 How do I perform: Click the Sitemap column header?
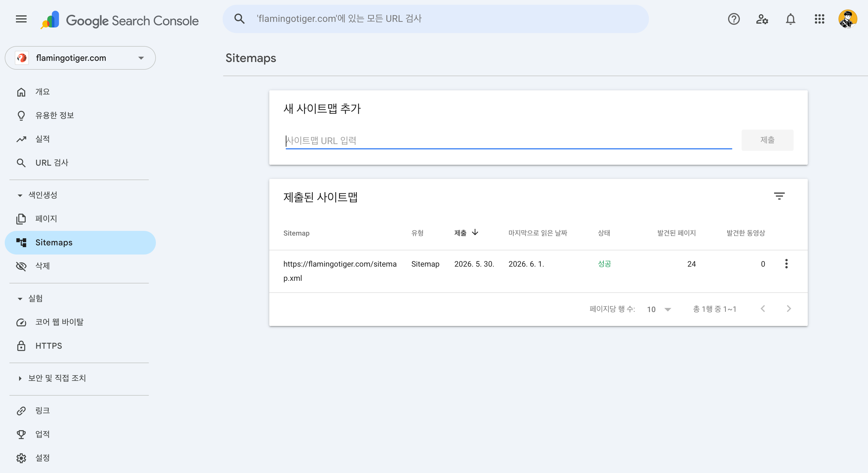[296, 233]
